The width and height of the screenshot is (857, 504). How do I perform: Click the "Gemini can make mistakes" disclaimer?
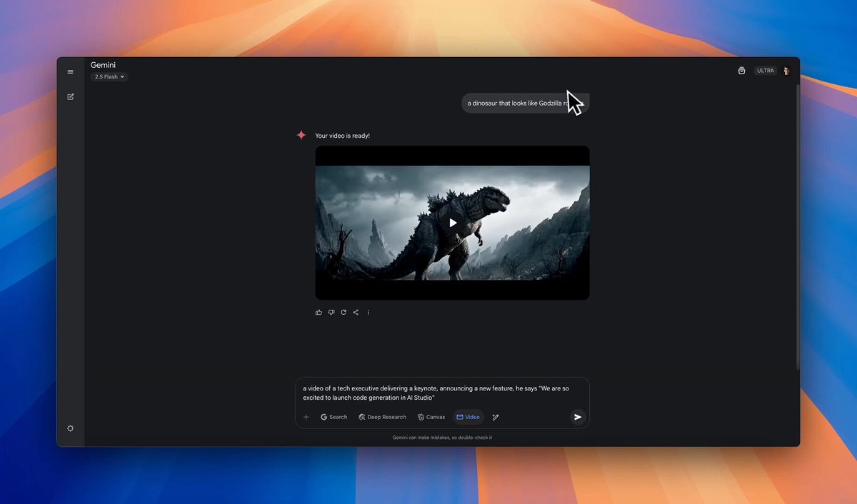point(442,438)
